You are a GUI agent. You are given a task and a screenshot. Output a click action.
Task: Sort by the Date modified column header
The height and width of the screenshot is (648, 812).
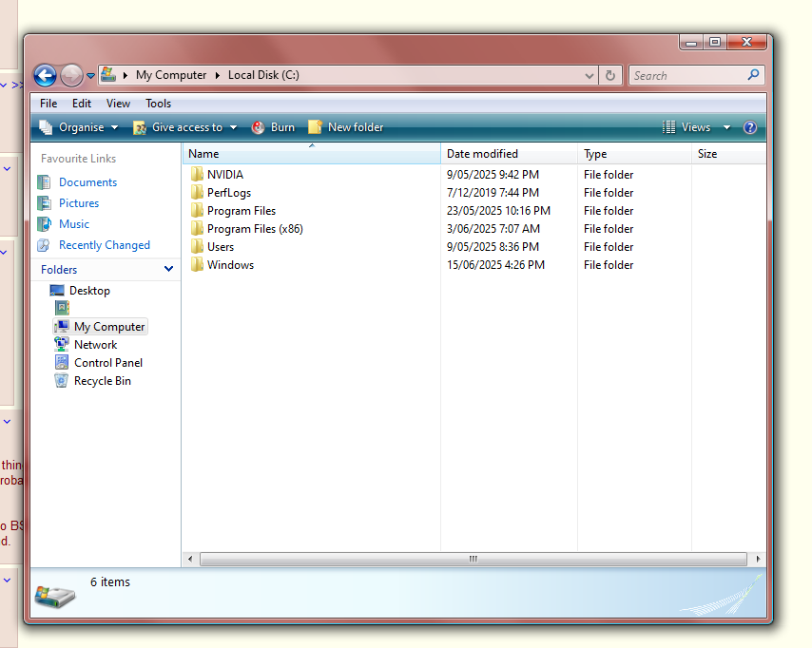coord(509,154)
